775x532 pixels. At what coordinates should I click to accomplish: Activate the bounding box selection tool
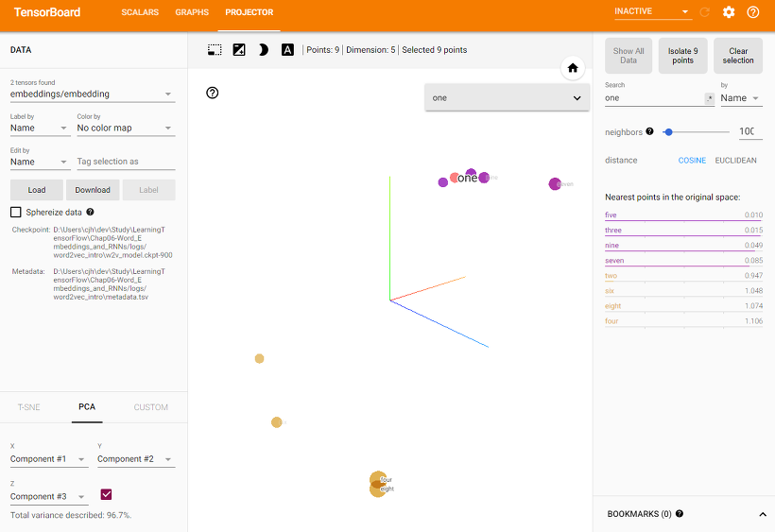point(215,50)
